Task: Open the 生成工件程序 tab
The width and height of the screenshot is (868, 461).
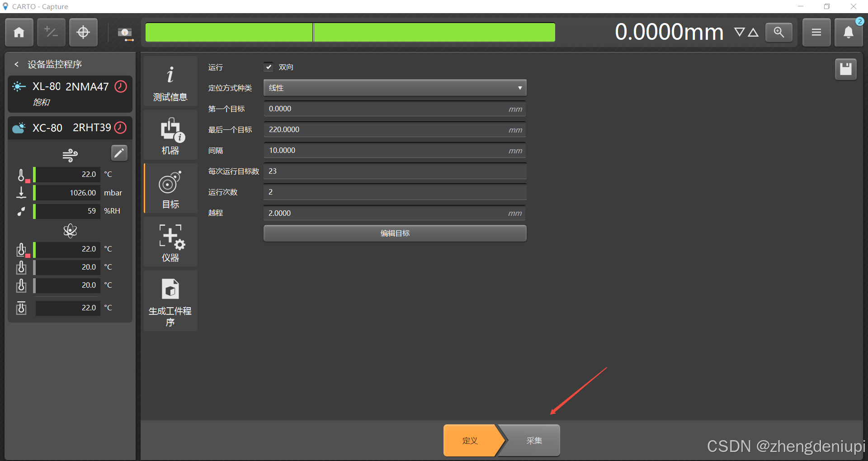Action: coord(170,300)
